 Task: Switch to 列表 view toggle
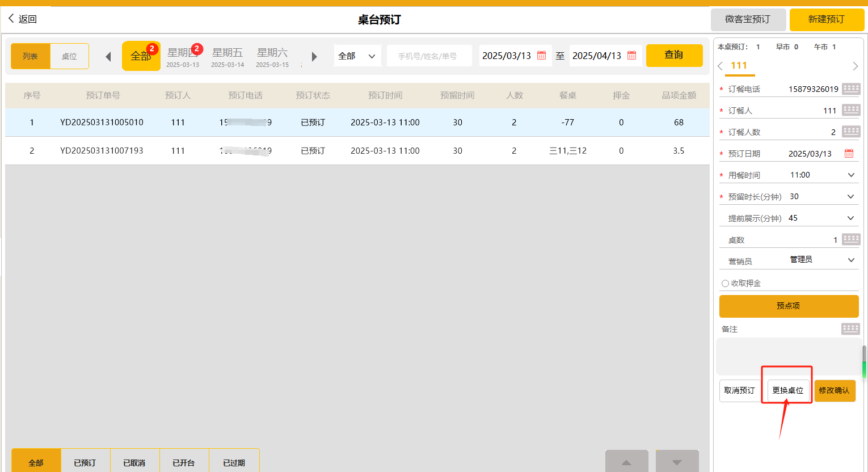(31, 57)
